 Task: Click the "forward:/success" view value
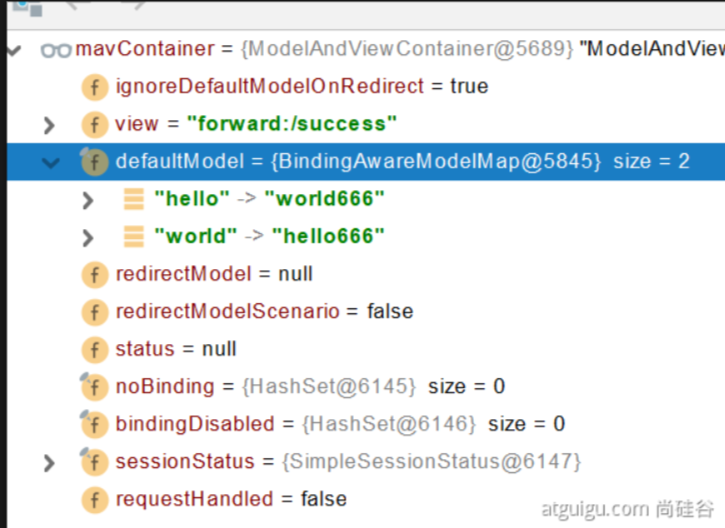click(292, 124)
